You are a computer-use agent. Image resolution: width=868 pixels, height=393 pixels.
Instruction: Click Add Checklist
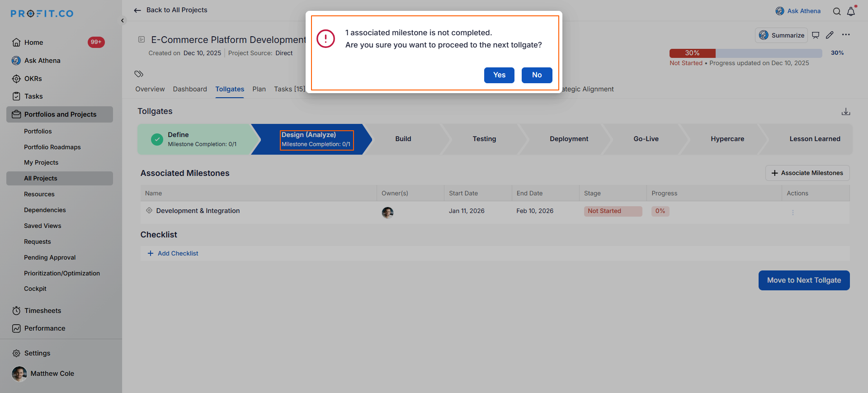coord(173,253)
